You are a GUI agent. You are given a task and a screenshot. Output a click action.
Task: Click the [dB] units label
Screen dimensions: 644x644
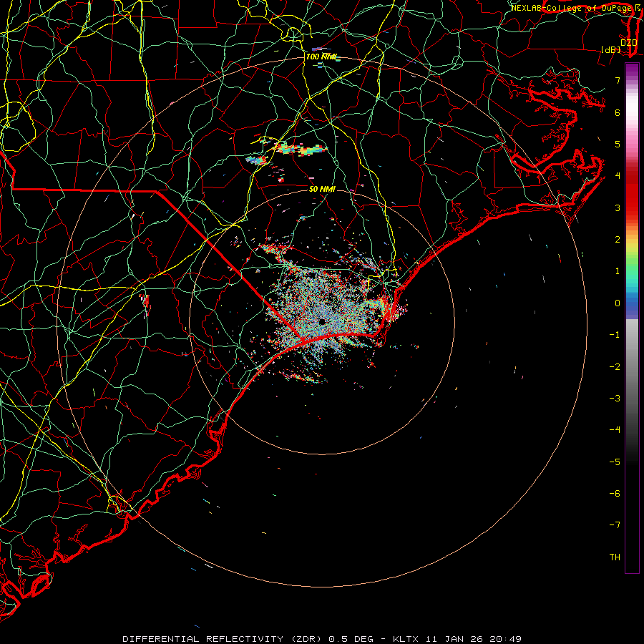(x=611, y=50)
